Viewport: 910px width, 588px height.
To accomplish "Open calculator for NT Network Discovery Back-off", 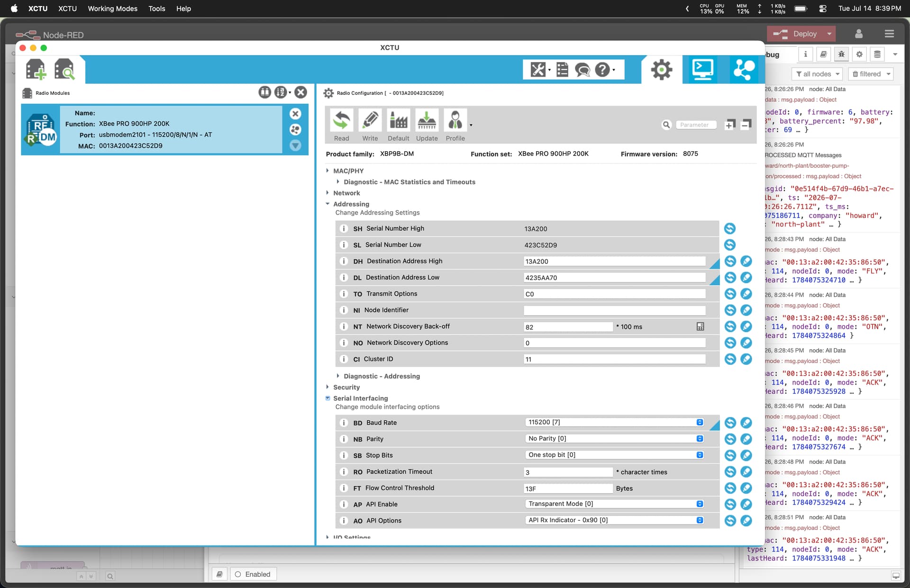I will tap(701, 326).
